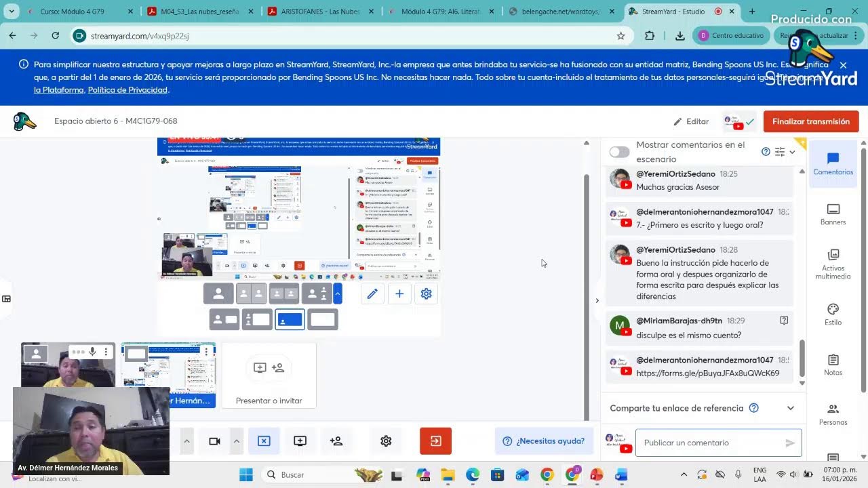
Task: Toggle Mostrar comentarios en el escenario
Action: 619,152
